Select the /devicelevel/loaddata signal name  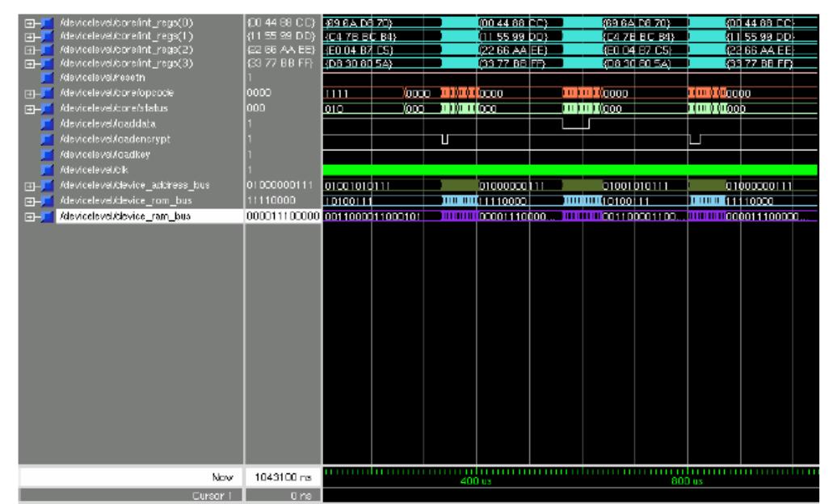pos(107,124)
